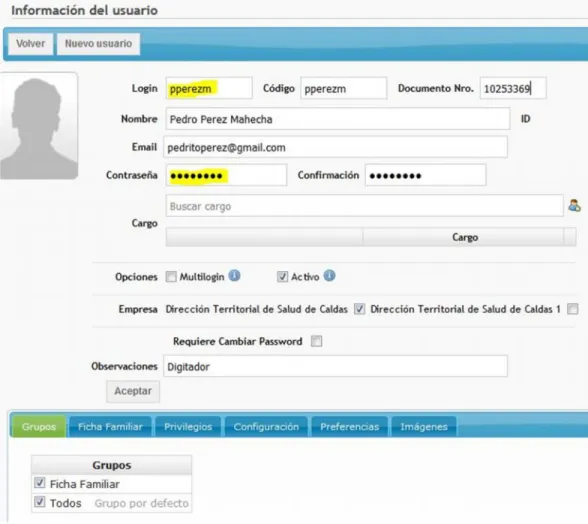Click the Nuevo usuario button
The width and height of the screenshot is (588, 524).
click(x=98, y=44)
